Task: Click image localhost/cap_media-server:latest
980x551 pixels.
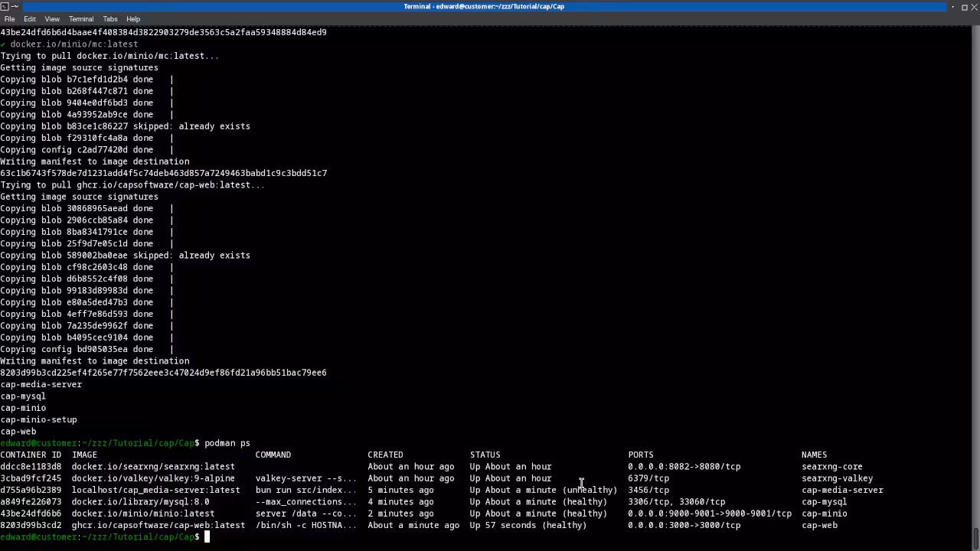Action: 156,490
